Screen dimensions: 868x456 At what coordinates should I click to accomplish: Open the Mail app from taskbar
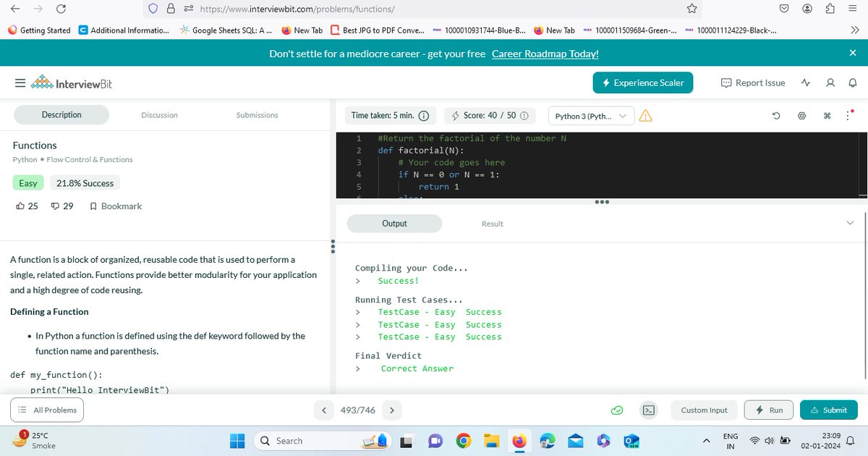(576, 441)
